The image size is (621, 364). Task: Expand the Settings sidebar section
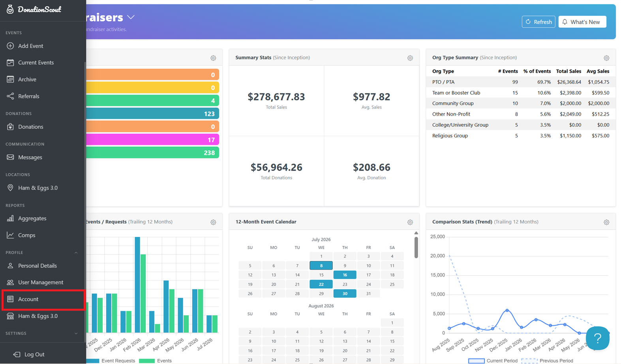click(x=76, y=334)
